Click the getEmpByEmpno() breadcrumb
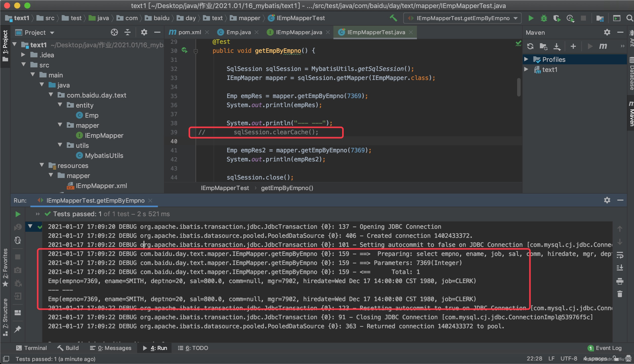634x364 pixels. click(287, 188)
